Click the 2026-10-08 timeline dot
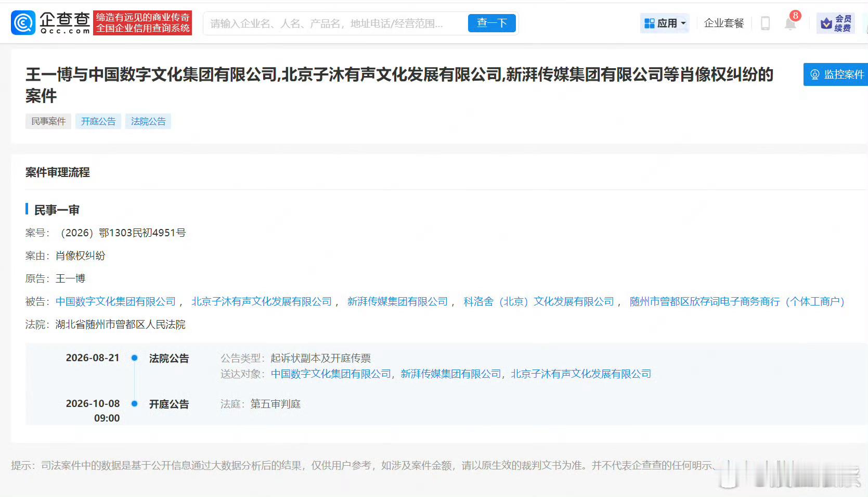Viewport: 868px width, 497px height. 134,404
